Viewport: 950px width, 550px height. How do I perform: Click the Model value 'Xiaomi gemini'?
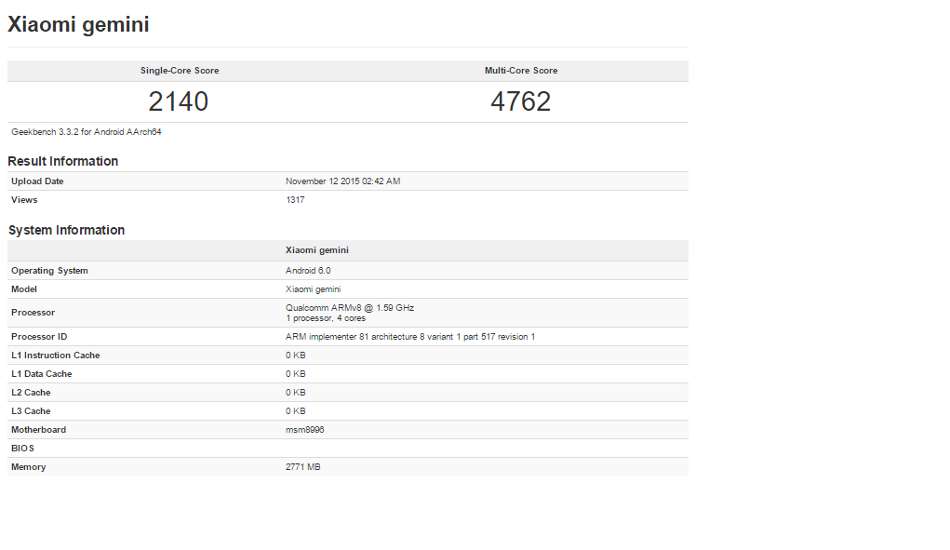click(x=313, y=289)
